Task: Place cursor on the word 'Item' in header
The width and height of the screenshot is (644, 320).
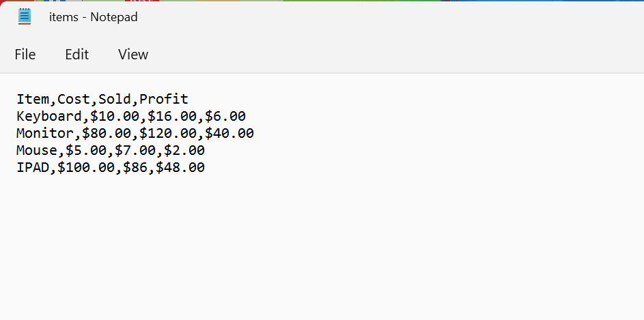Action: tap(33, 100)
